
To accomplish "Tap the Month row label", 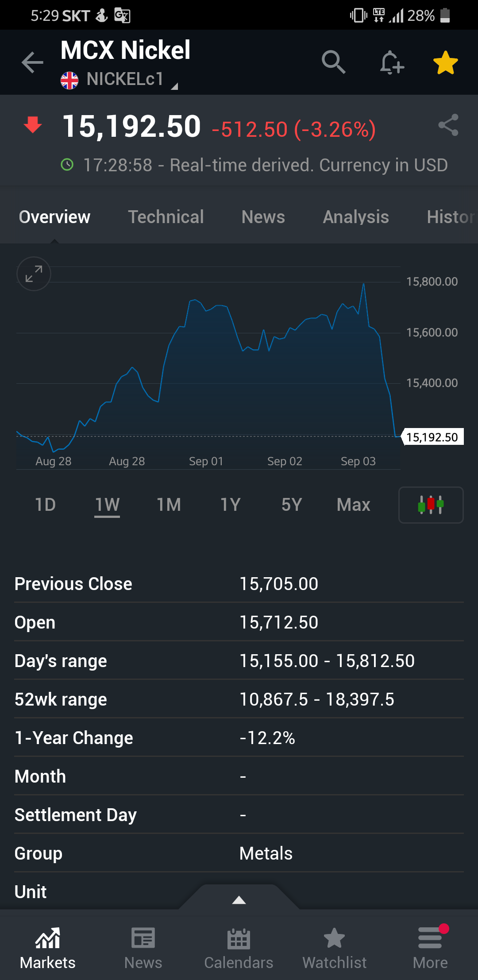I will click(x=40, y=776).
